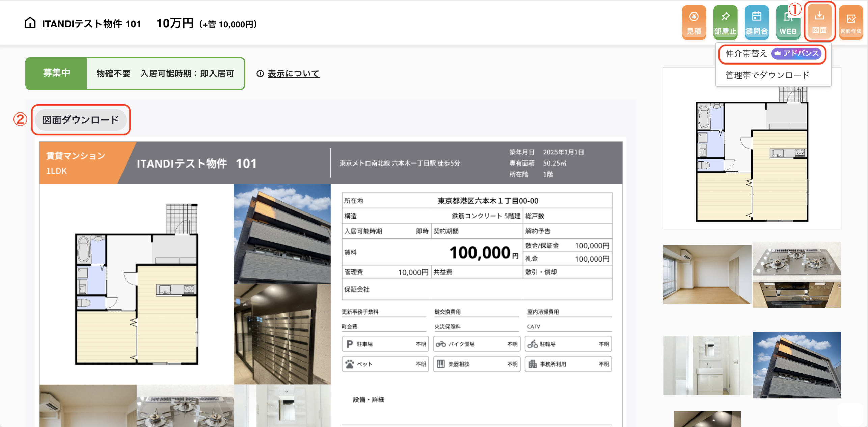This screenshot has width=868, height=427.
Task: Select 管理帯でダウンロード menu entry
Action: (x=767, y=75)
